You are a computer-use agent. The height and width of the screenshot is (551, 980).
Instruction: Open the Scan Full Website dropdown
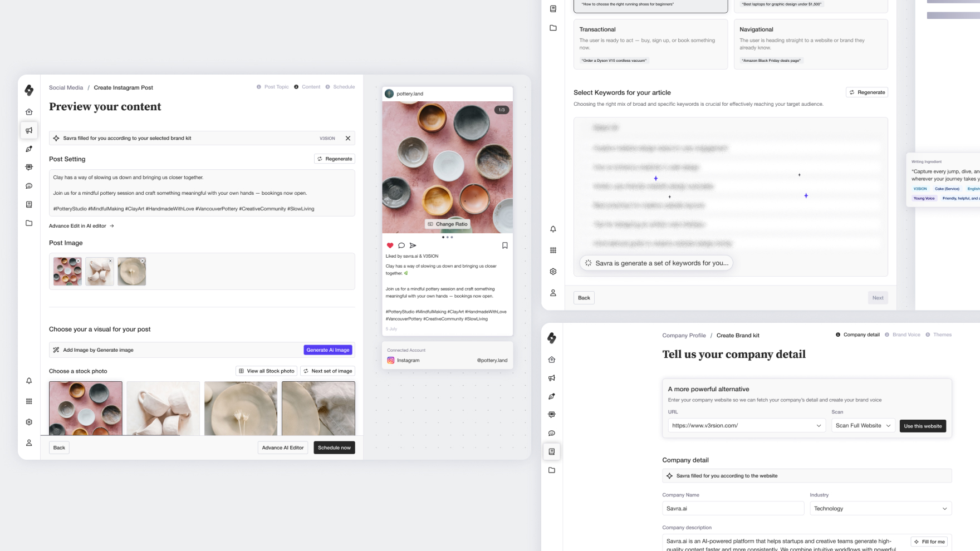pos(863,426)
